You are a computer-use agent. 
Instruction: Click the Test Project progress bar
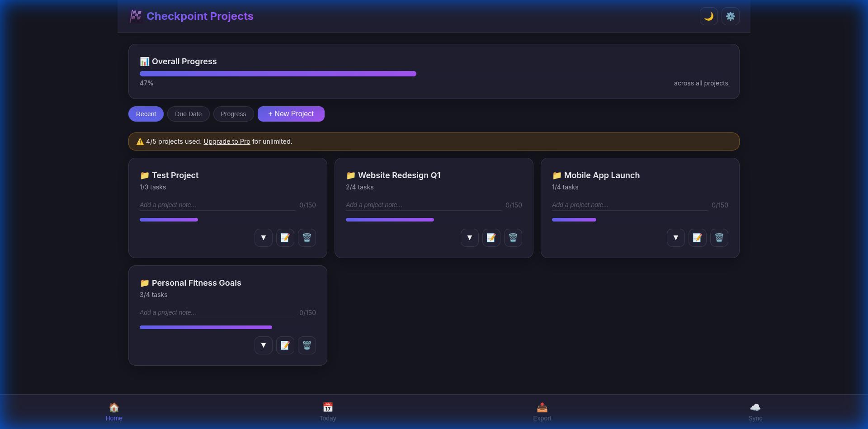click(x=228, y=220)
